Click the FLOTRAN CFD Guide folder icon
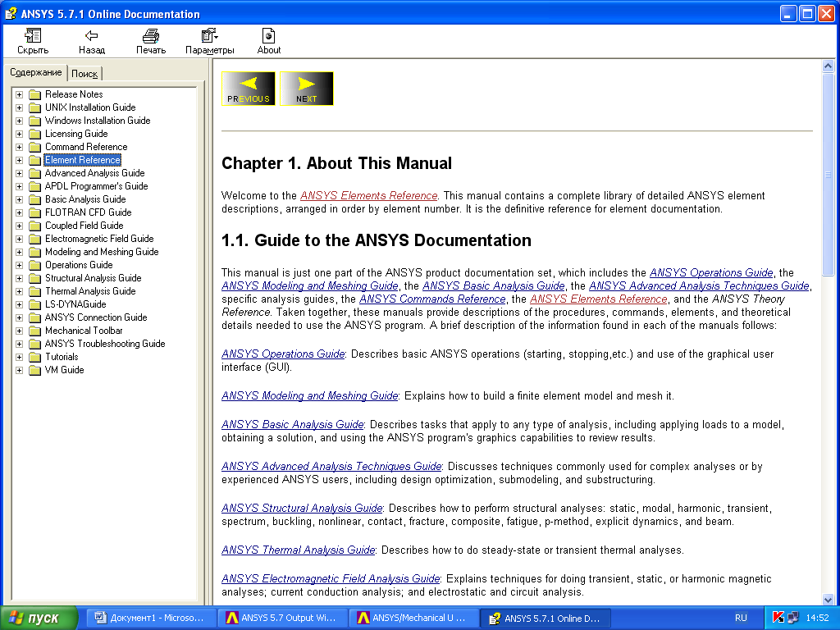The width and height of the screenshot is (840, 630). coord(34,212)
